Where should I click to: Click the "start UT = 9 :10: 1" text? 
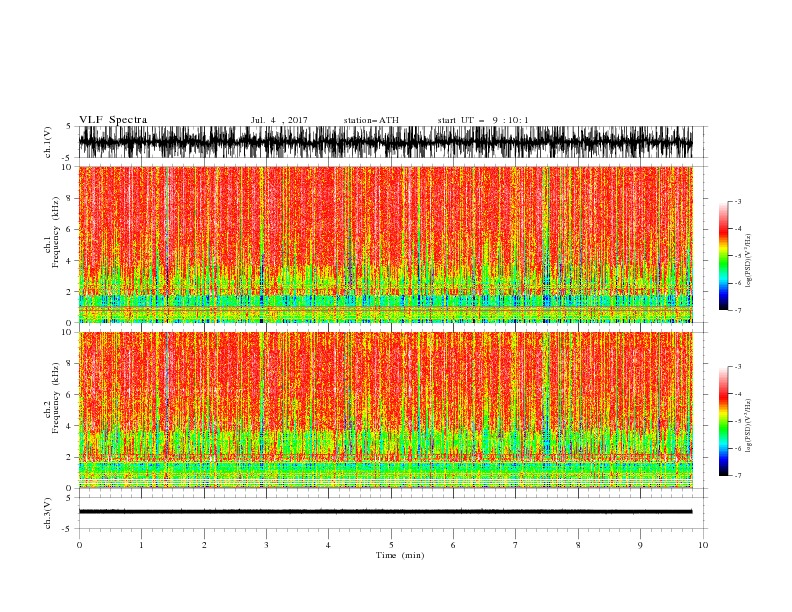[483, 120]
